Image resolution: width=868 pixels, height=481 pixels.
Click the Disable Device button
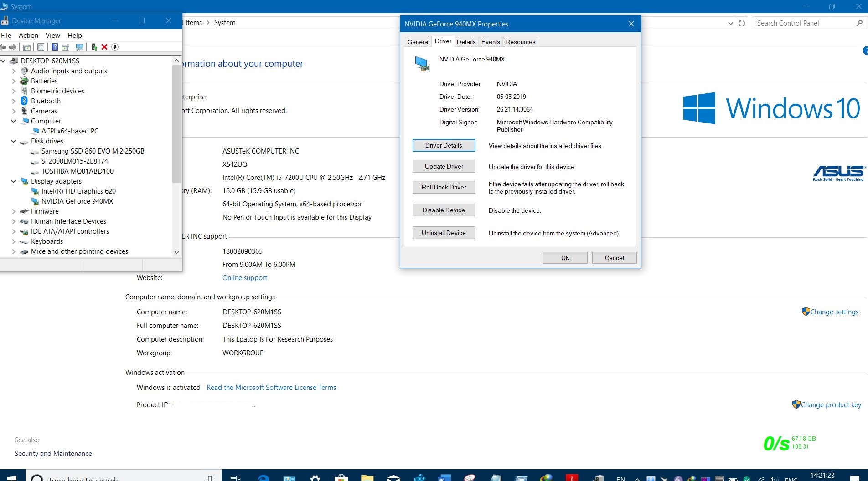click(444, 210)
